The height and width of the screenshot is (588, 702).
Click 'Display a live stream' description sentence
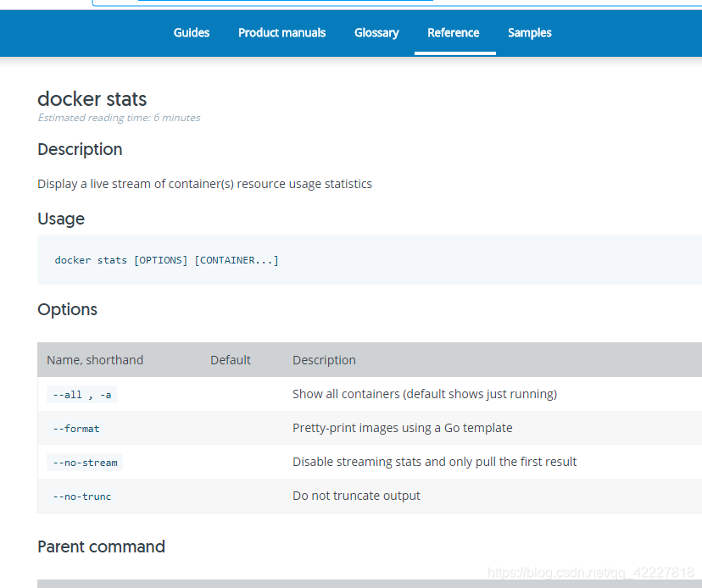coord(204,184)
